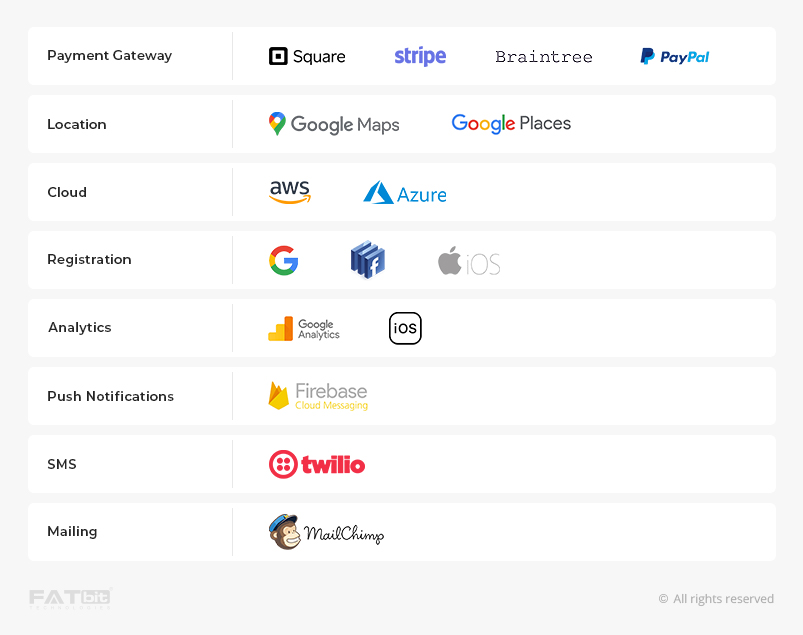
Task: Select Firebase Cloud Messaging logo
Action: pyautogui.click(x=318, y=396)
